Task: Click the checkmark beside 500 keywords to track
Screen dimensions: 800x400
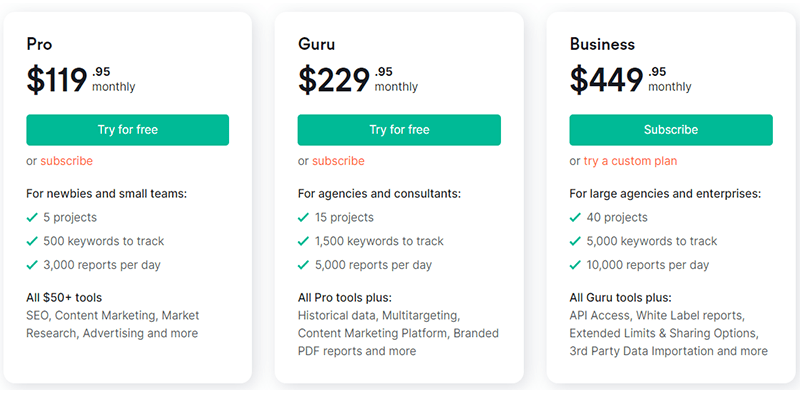Action: pos(32,241)
